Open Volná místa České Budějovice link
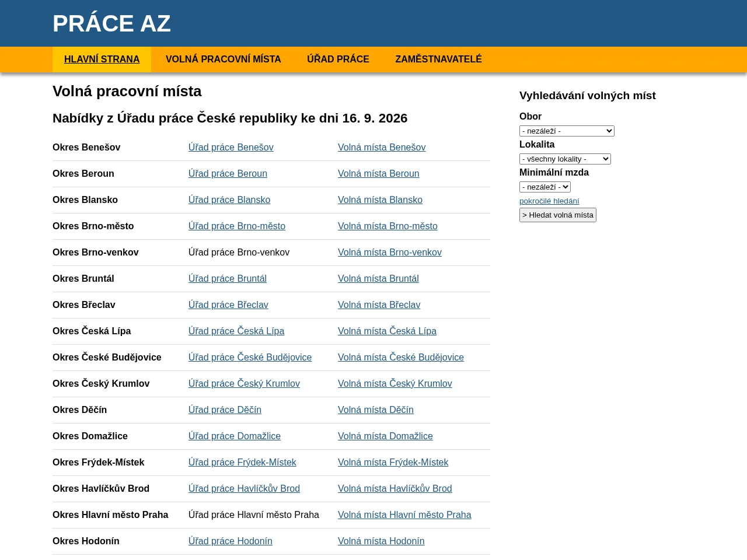 point(401,358)
